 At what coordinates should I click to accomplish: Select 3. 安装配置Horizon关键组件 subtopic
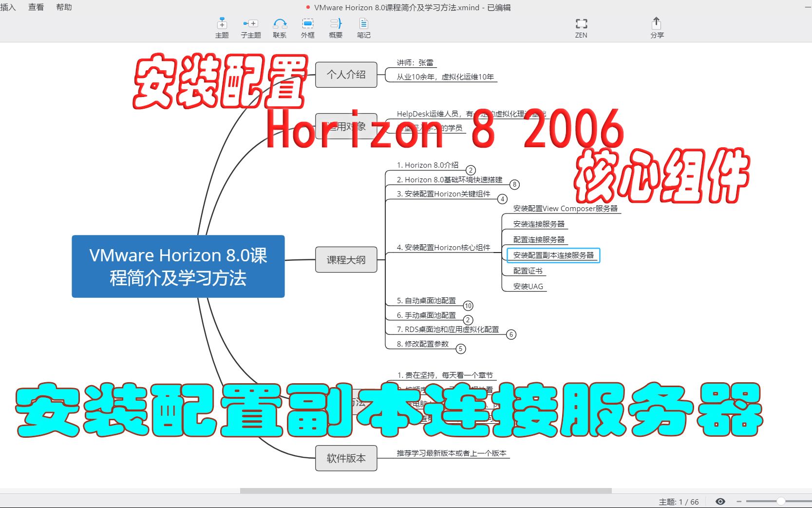(443, 194)
